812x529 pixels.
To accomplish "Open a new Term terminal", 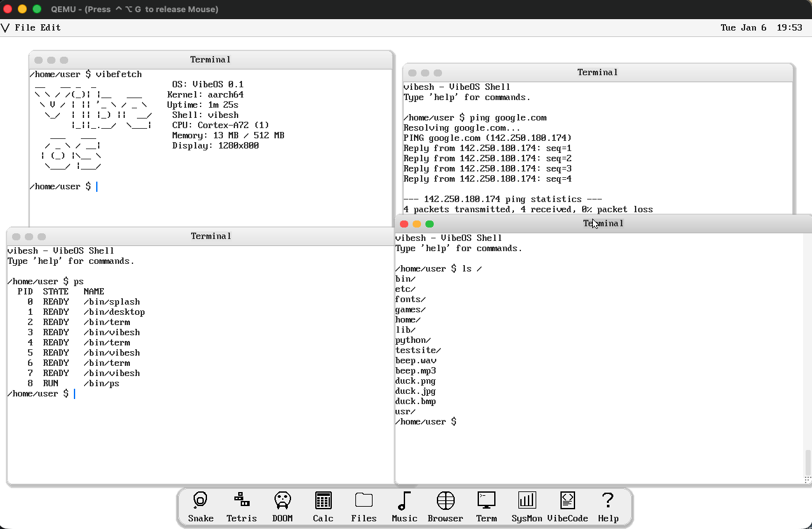I will click(486, 501).
